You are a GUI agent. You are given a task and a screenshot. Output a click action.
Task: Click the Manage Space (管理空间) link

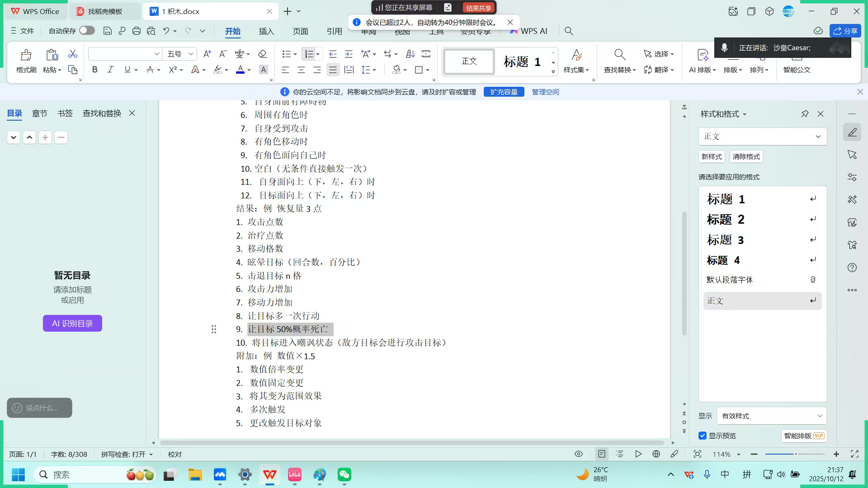point(545,92)
